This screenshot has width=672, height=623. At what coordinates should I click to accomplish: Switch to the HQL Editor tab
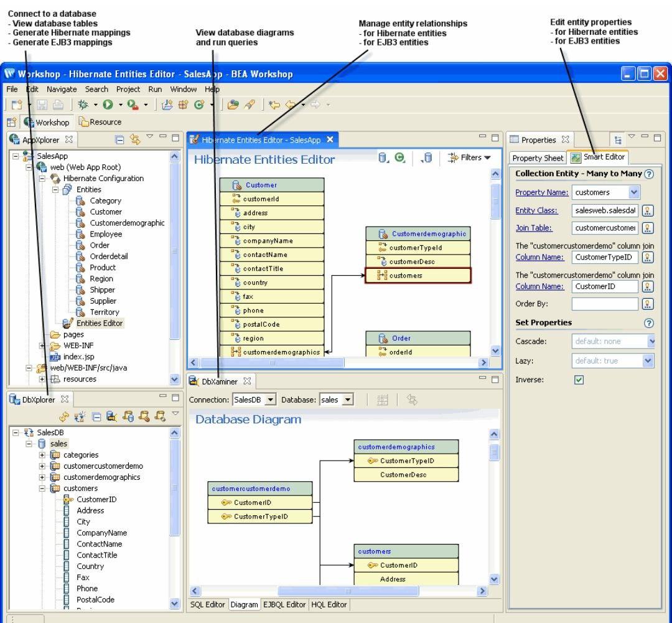click(329, 604)
